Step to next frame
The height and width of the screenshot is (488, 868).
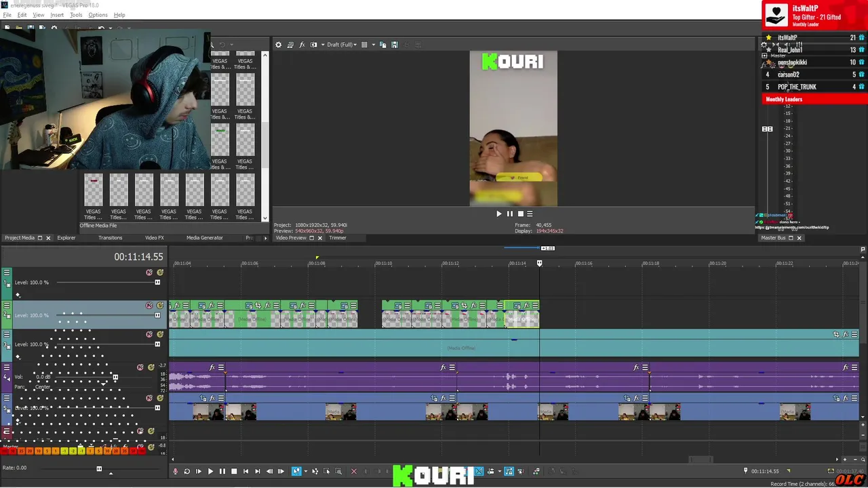[281, 471]
